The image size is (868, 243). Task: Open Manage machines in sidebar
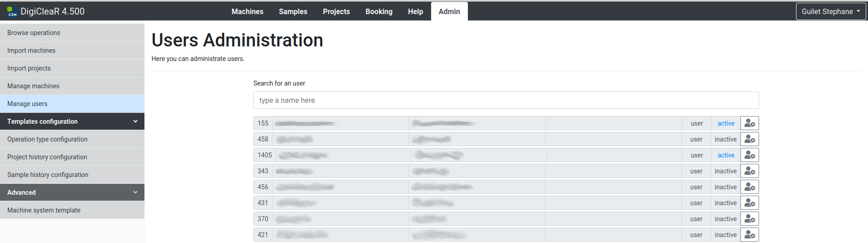(x=33, y=86)
